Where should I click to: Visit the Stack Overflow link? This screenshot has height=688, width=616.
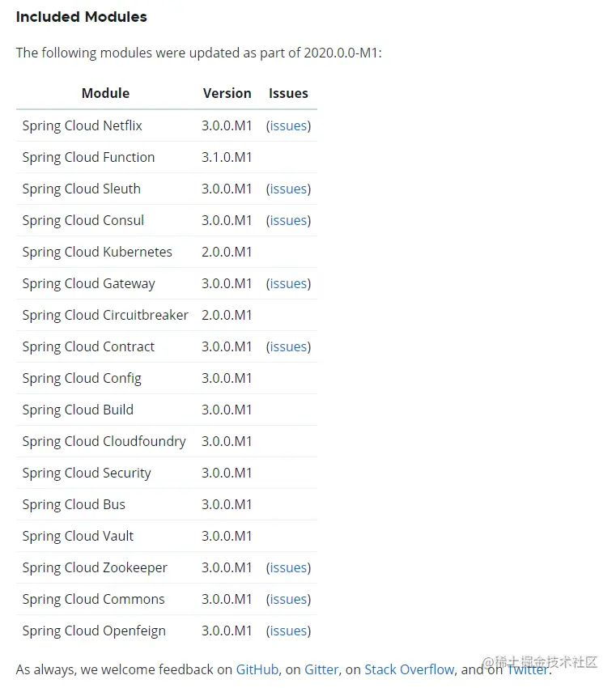[x=409, y=669]
